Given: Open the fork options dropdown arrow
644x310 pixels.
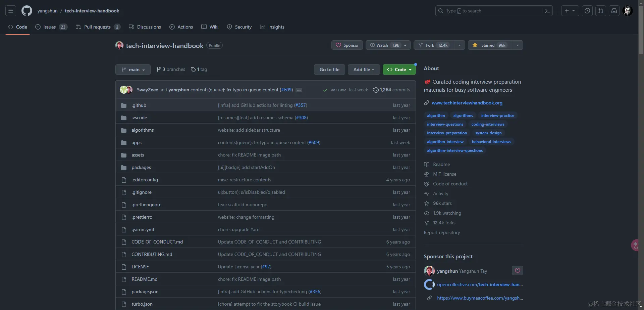Looking at the screenshot, I should (x=460, y=45).
